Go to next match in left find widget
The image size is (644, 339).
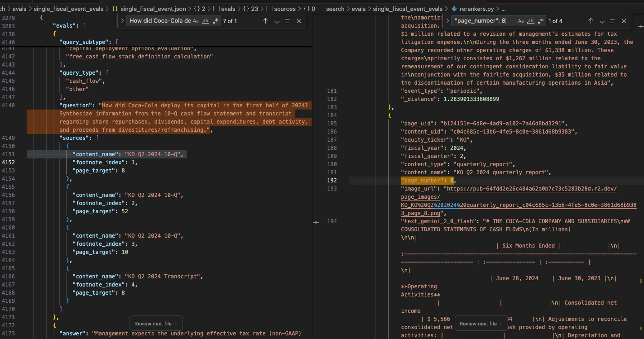[x=277, y=21]
